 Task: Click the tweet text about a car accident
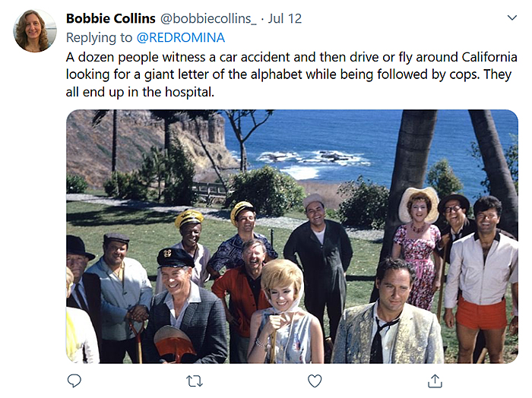(228, 56)
